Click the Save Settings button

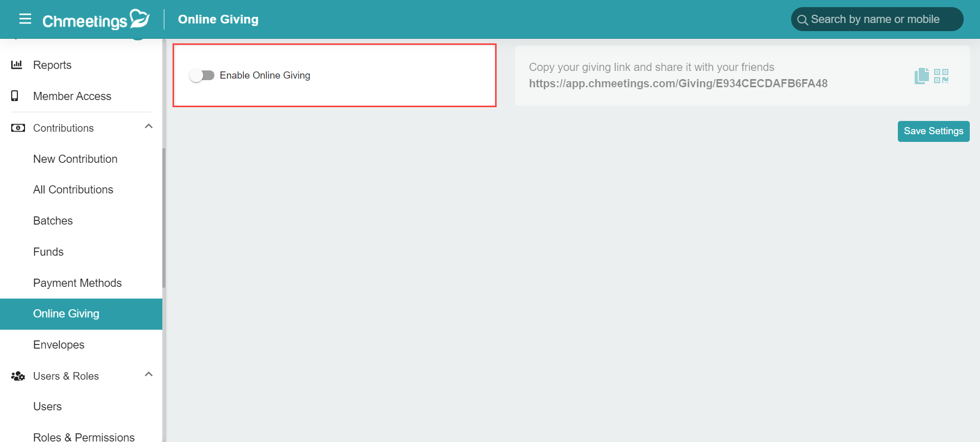click(x=934, y=131)
